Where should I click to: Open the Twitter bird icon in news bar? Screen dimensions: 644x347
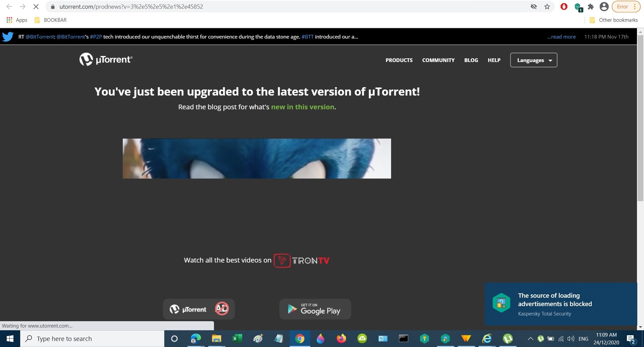[8, 37]
